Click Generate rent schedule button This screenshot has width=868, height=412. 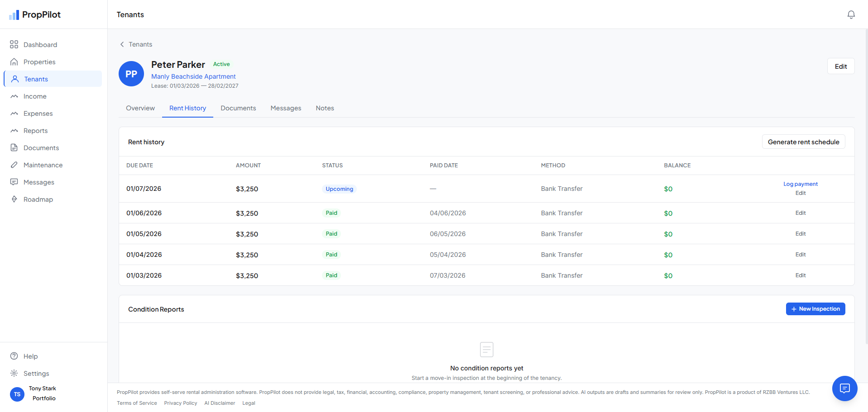tap(803, 142)
